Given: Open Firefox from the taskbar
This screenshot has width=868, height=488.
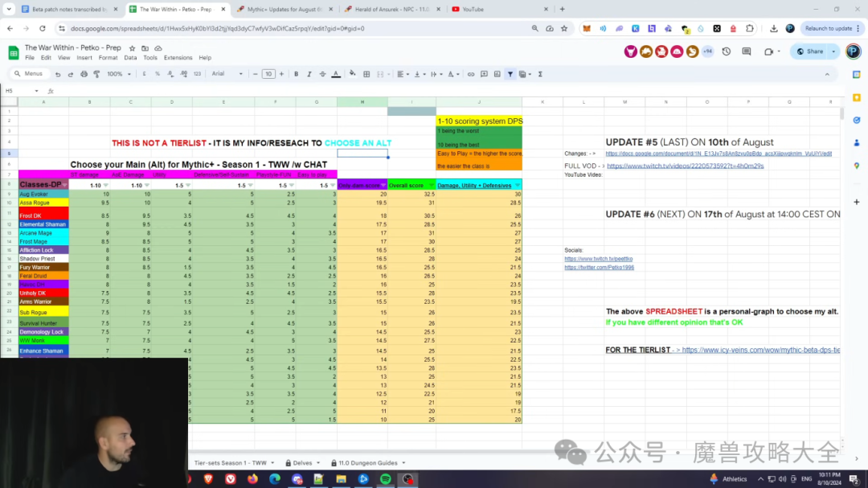Looking at the screenshot, I should 252,479.
